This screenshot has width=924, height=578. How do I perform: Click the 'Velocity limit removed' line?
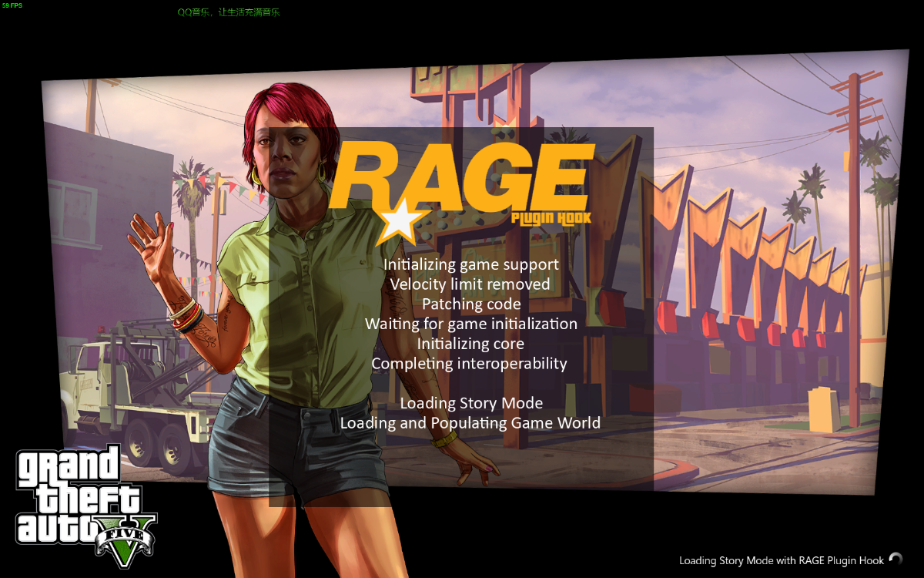click(470, 284)
